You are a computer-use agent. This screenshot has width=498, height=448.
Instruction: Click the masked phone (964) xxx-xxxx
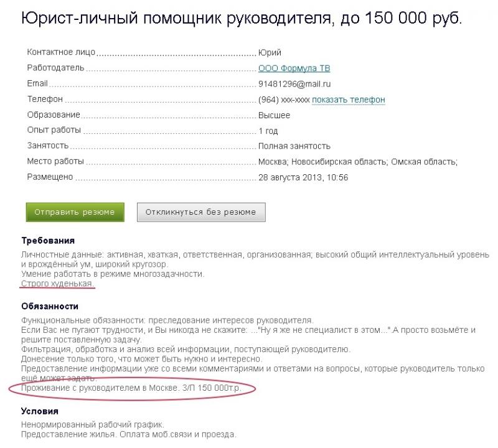pos(284,100)
